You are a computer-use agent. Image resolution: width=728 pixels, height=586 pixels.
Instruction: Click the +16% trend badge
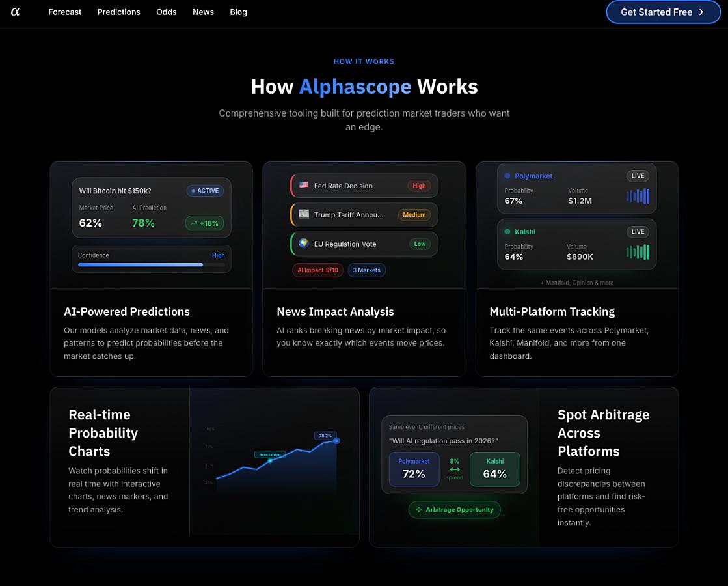click(x=205, y=223)
